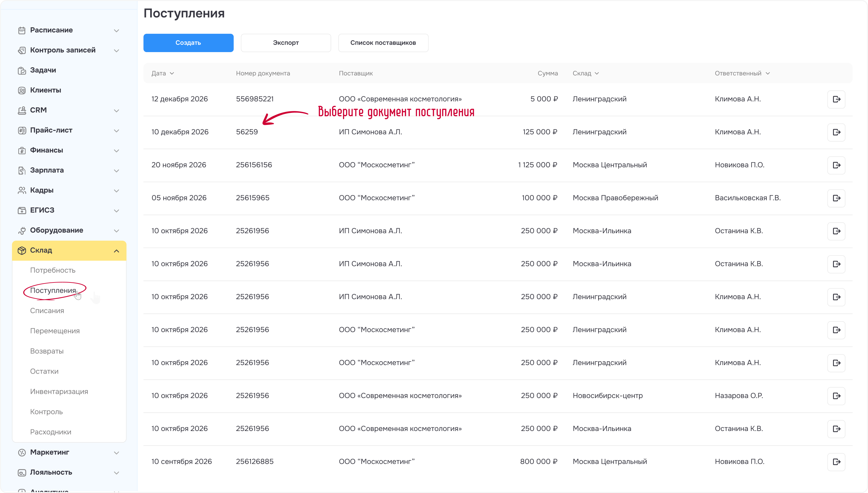868x493 pixels.
Task: Expand the Финансы menu chevron
Action: click(116, 150)
